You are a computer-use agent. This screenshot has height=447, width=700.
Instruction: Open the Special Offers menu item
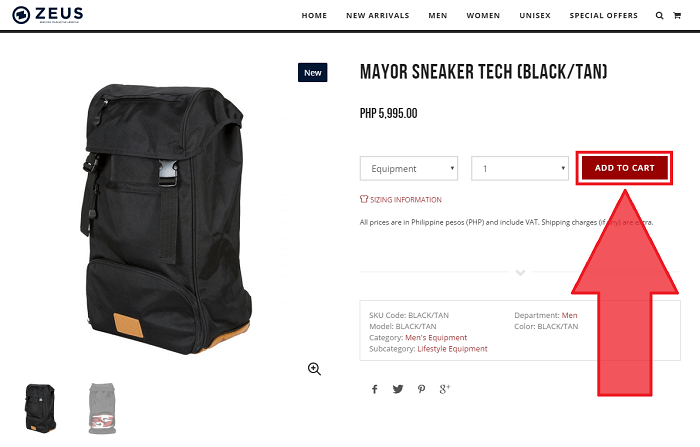coord(604,16)
